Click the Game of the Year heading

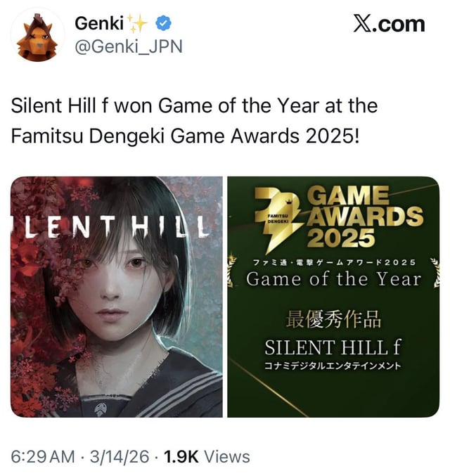(333, 278)
